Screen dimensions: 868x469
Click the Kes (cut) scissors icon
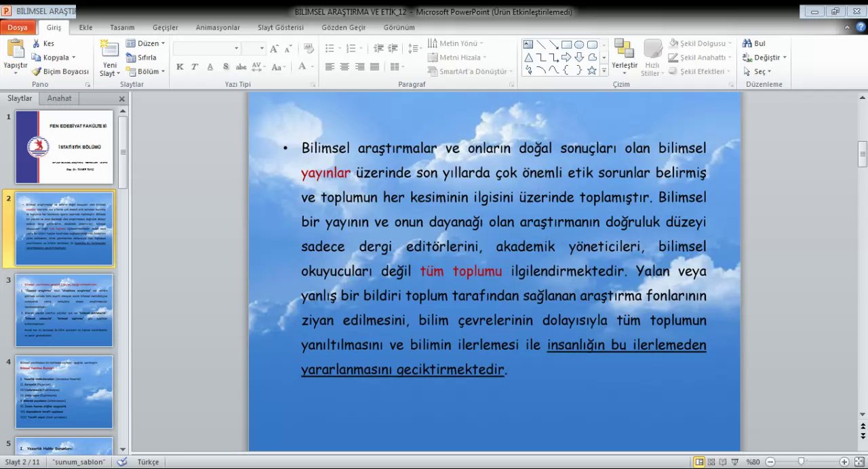36,43
